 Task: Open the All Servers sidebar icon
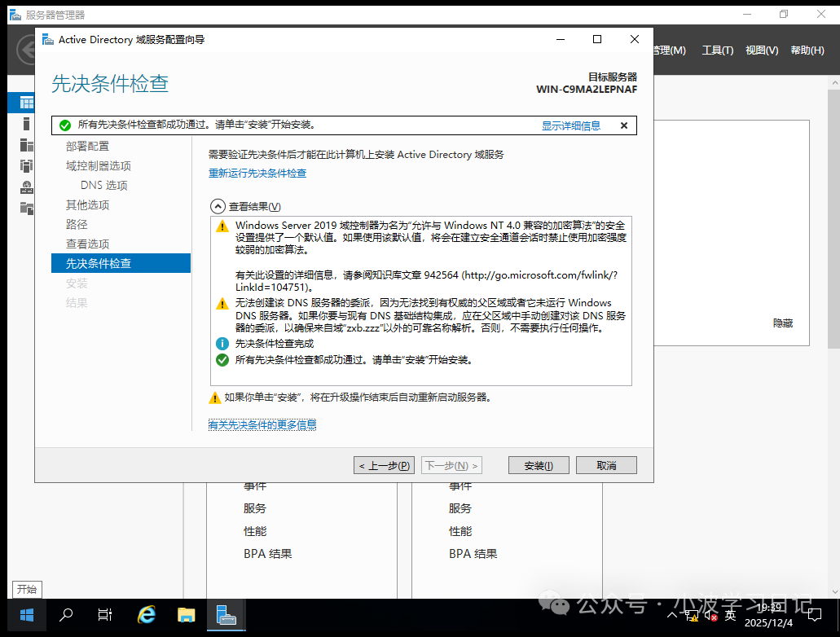point(27,144)
